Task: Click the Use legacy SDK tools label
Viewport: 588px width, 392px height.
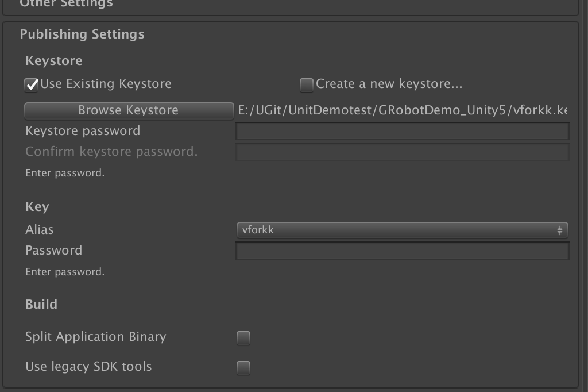Action: pos(88,367)
